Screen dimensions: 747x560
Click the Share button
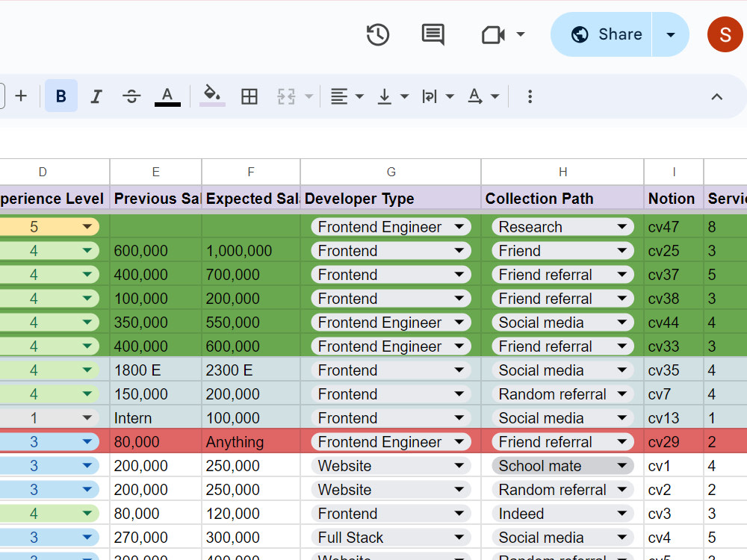[x=601, y=34]
